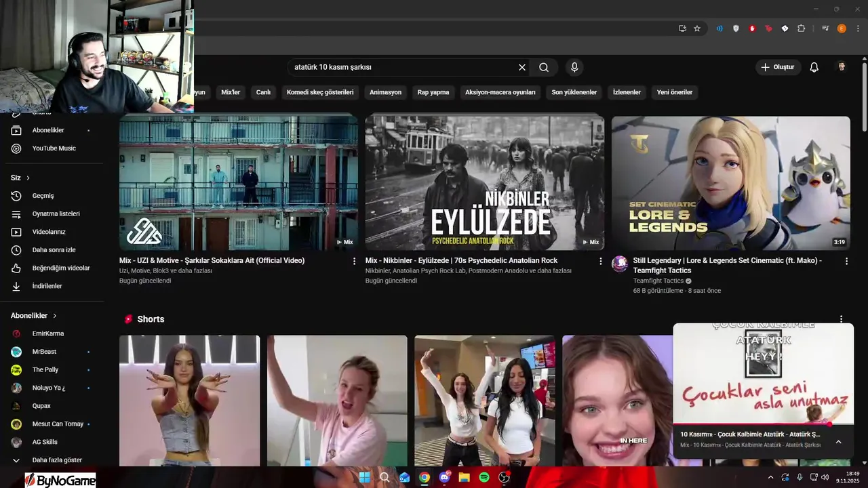
Task: Open Chrome profile E avatar
Action: [x=842, y=28]
